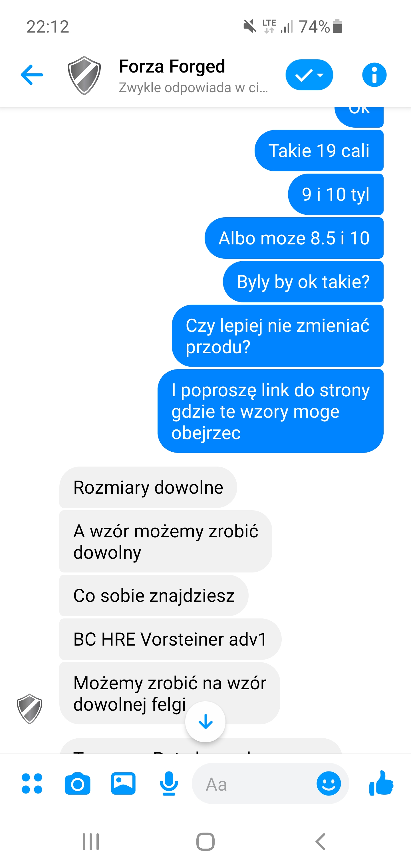Open Forza Forged shield profile picture
411x868 pixels.
pos(84,75)
